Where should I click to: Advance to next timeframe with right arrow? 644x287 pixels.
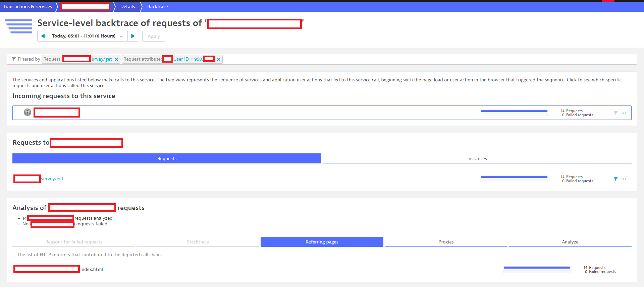point(133,36)
